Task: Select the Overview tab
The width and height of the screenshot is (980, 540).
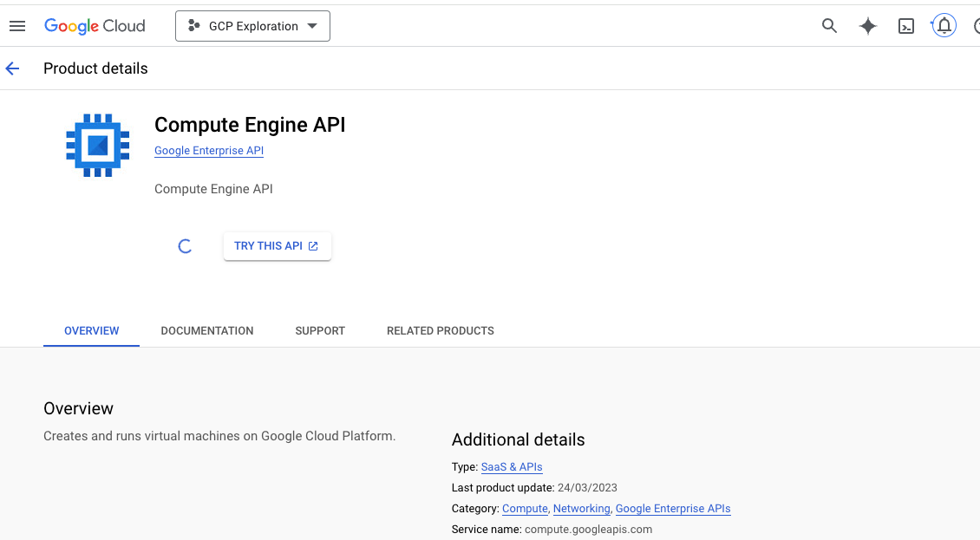Action: coord(91,330)
